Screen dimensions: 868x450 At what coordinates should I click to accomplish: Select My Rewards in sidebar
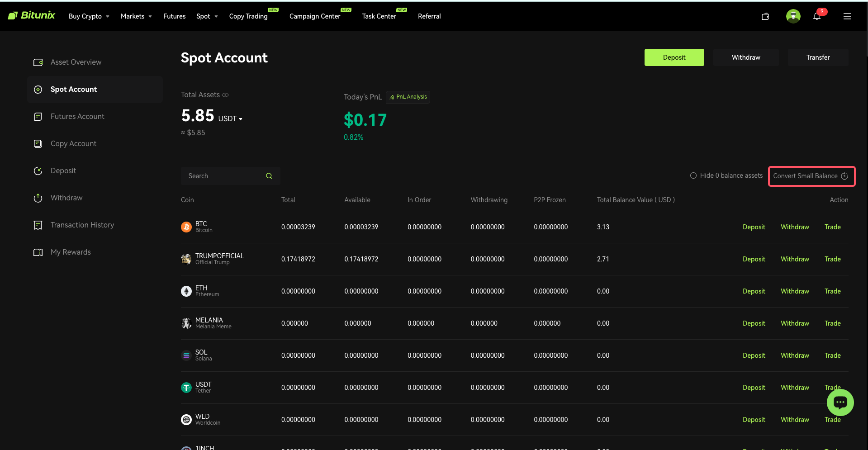click(x=95, y=252)
